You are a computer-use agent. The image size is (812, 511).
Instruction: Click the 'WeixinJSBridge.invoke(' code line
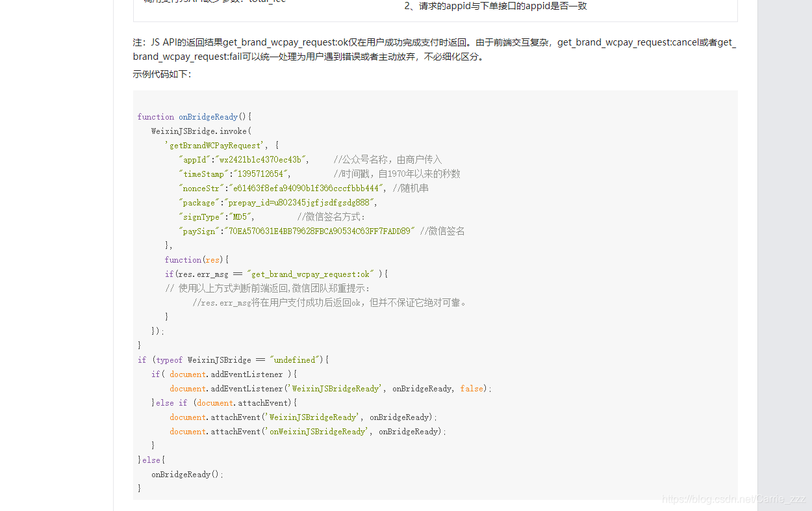point(201,131)
